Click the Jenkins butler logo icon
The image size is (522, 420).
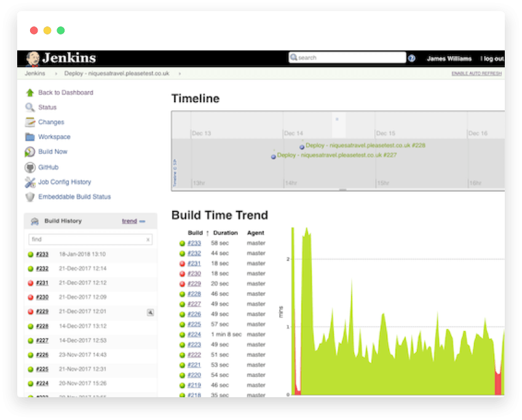[33, 59]
